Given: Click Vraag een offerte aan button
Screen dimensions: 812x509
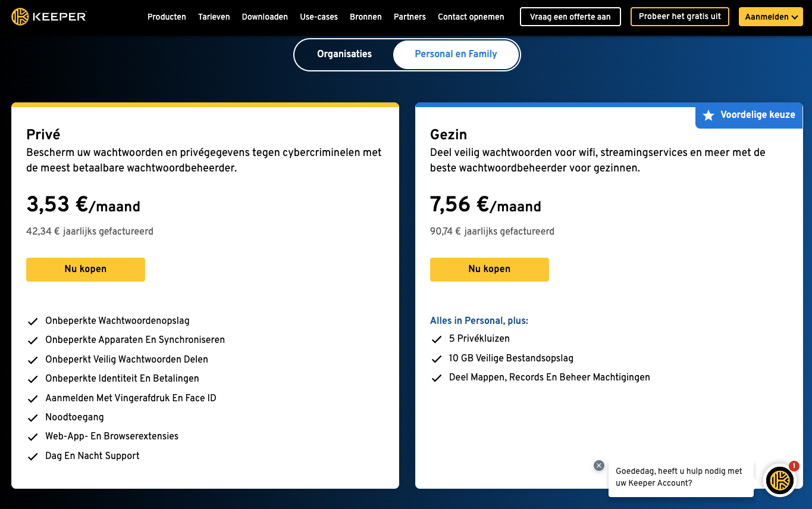Looking at the screenshot, I should pyautogui.click(x=570, y=17).
